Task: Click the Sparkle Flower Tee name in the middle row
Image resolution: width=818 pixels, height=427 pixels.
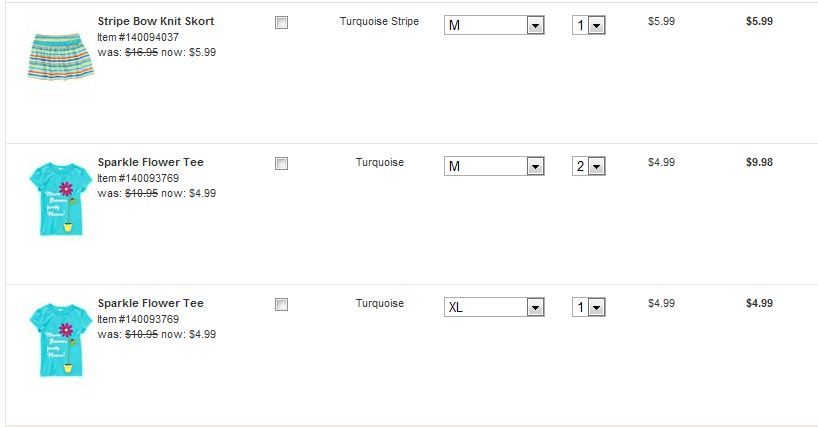Action: tap(150, 162)
